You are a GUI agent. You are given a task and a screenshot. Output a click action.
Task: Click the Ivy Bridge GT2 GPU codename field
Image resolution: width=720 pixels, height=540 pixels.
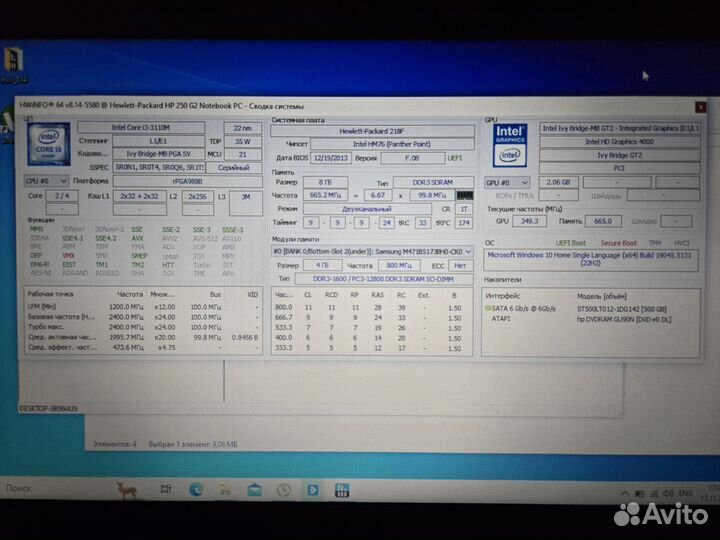(619, 155)
